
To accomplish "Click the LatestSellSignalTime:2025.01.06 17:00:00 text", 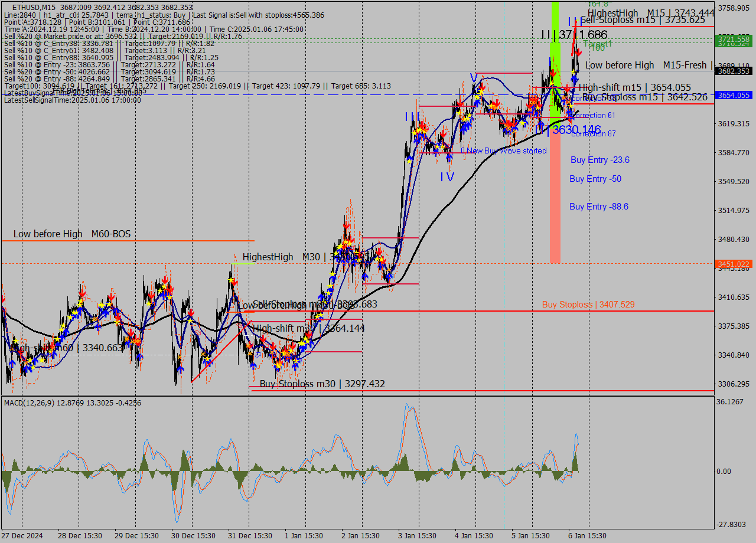I will (x=73, y=100).
